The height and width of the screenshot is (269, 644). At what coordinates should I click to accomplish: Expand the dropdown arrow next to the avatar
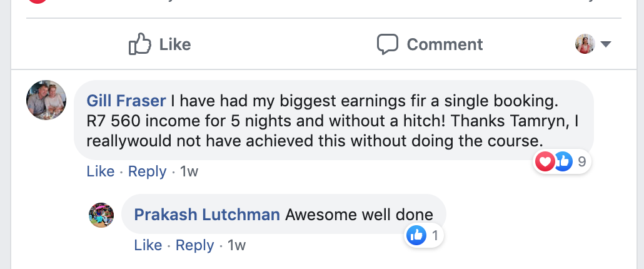coord(605,44)
